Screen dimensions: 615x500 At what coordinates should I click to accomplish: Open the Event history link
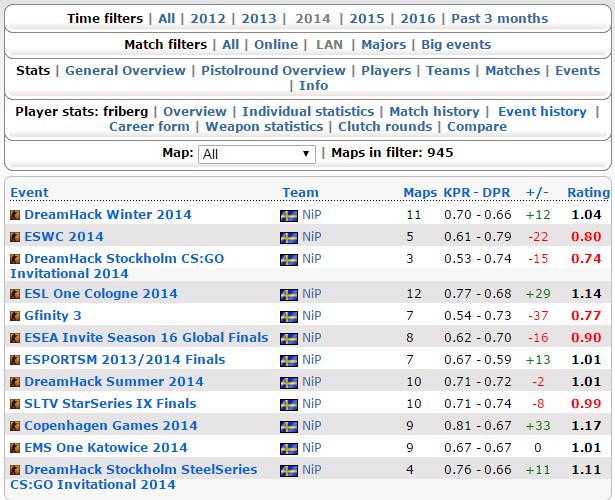coord(542,111)
